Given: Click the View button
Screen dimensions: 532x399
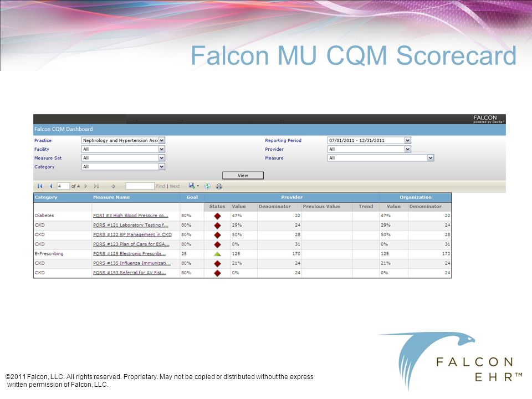Looking at the screenshot, I should (243, 176).
